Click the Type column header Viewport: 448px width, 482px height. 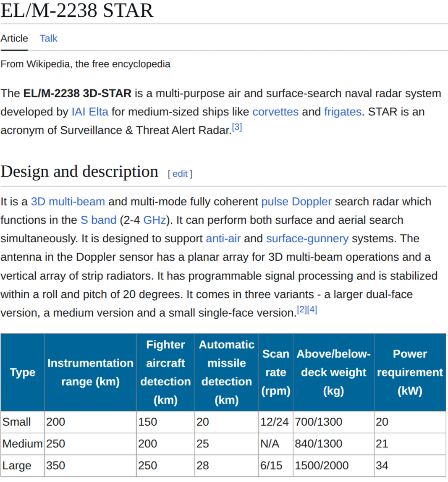tap(22, 372)
